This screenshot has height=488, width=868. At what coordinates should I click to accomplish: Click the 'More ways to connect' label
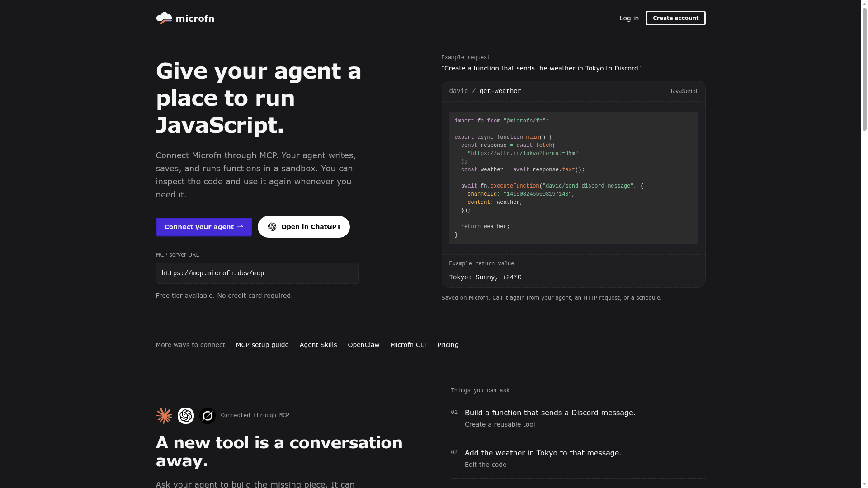190,345
